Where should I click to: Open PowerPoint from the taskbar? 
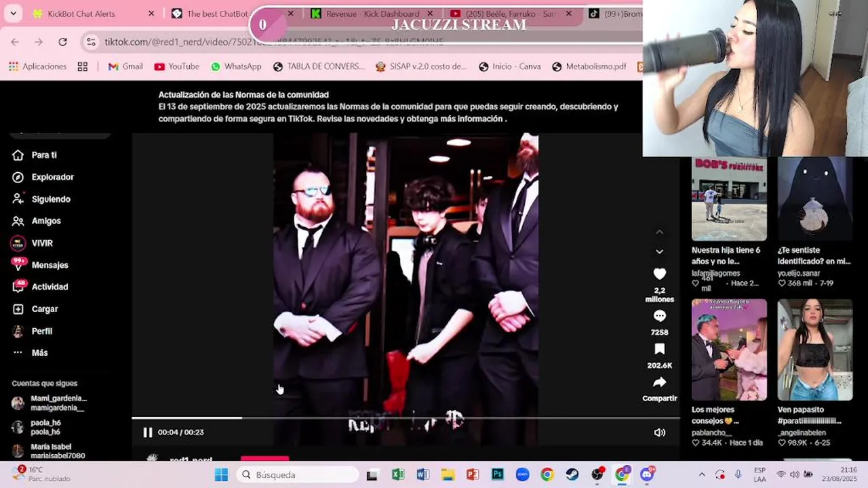(473, 474)
